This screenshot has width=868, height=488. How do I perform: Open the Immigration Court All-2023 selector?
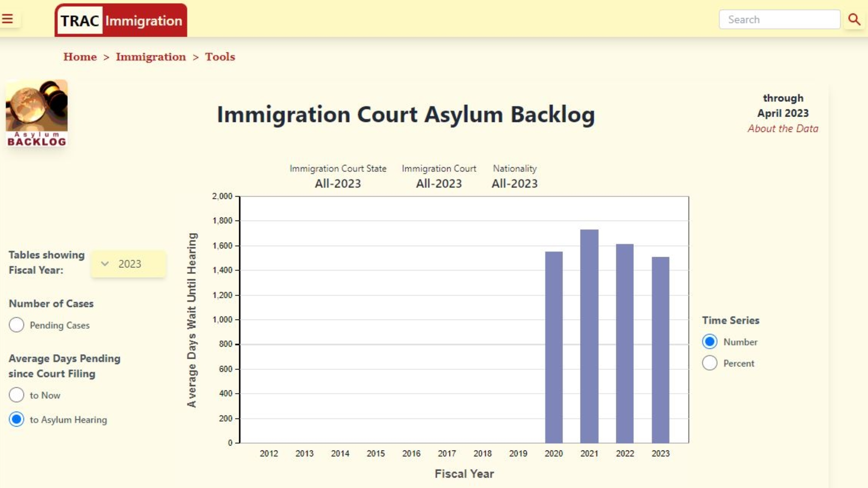(x=439, y=183)
